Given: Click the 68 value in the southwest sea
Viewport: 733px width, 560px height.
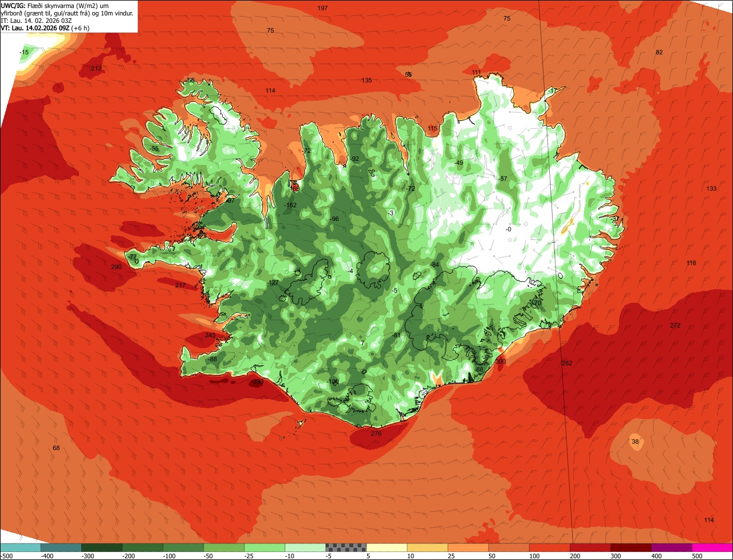Looking at the screenshot, I should pyautogui.click(x=56, y=448).
